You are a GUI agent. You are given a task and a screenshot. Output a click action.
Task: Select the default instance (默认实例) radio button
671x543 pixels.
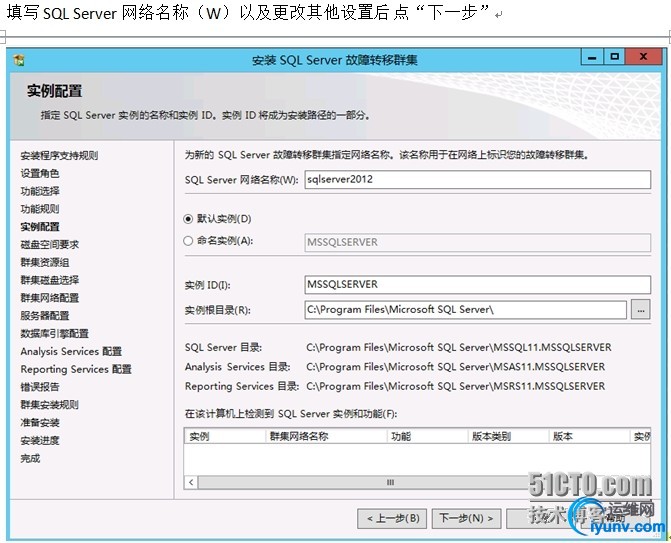point(188,219)
